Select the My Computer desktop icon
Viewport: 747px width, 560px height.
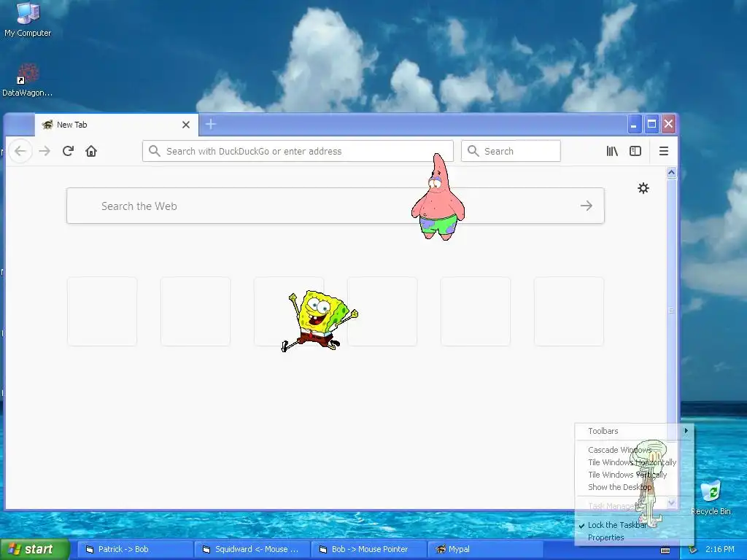click(28, 20)
